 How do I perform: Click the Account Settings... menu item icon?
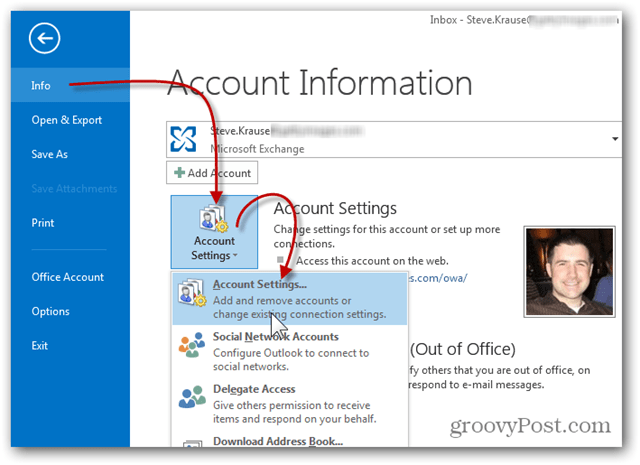(192, 292)
